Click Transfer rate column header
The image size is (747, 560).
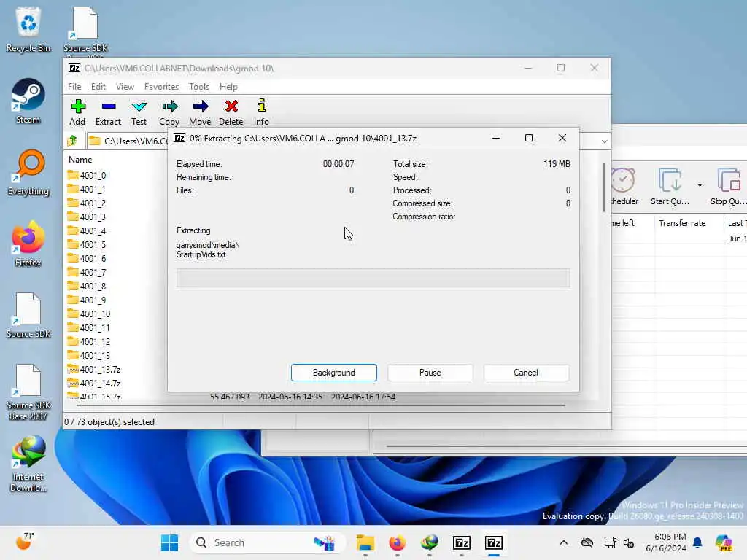(682, 223)
